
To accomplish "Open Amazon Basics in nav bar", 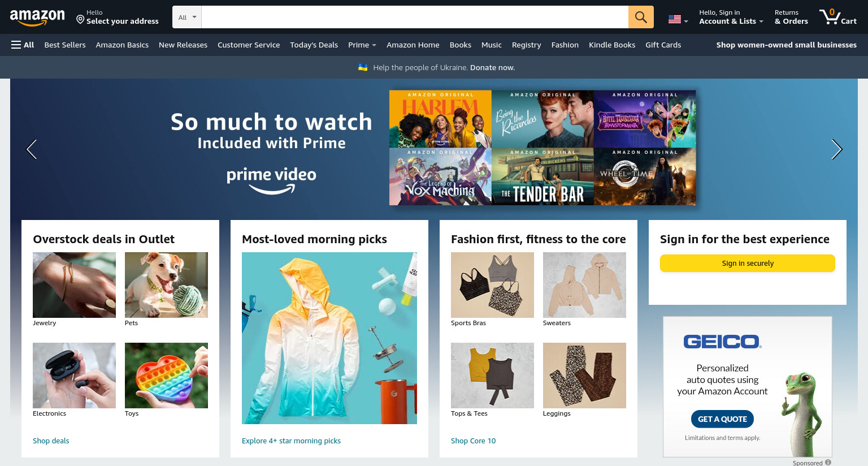I will coord(122,45).
